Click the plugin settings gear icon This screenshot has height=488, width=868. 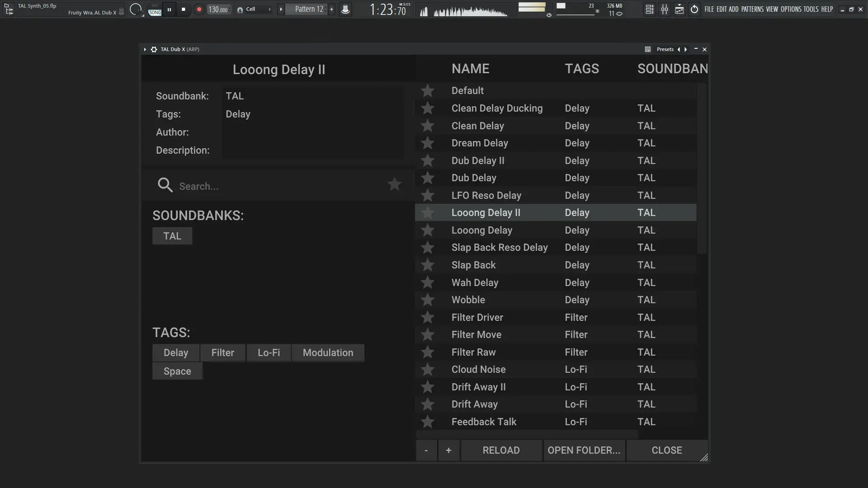154,49
